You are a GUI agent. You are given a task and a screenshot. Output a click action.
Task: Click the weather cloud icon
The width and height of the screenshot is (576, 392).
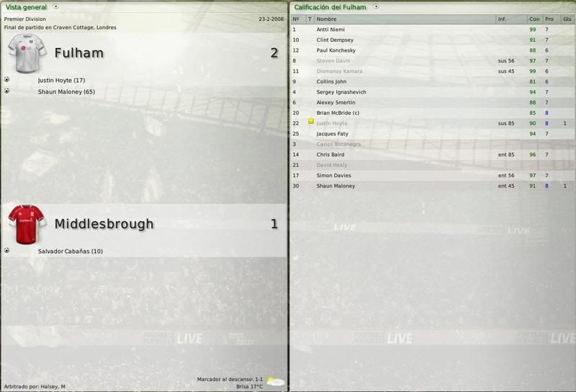pyautogui.click(x=276, y=382)
